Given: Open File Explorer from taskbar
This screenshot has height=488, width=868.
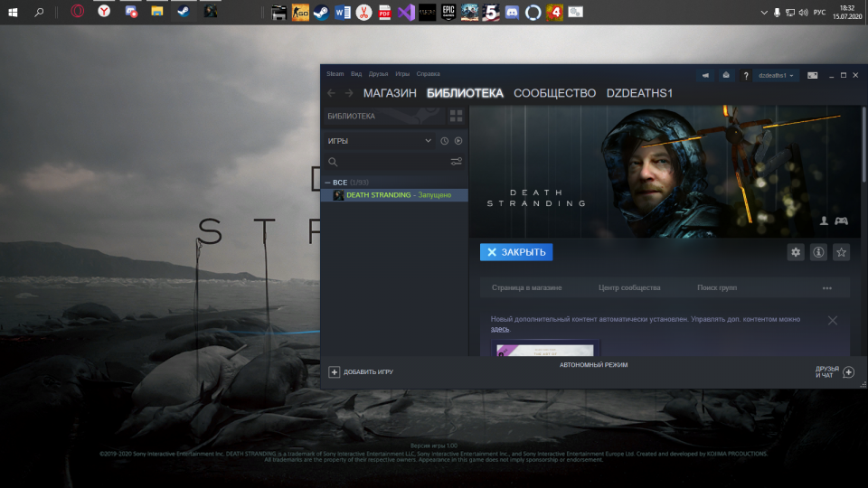Looking at the screenshot, I should [157, 12].
